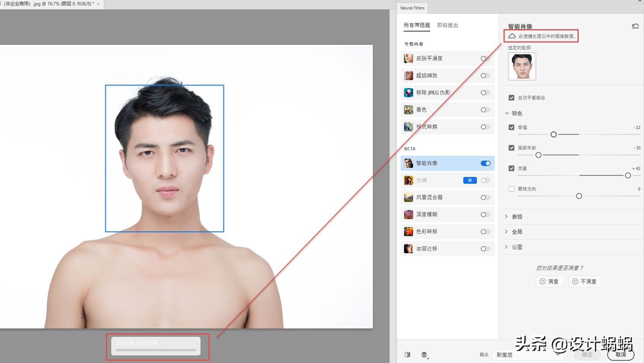Select the 皮肤平滑度 filter icon

[408, 58]
